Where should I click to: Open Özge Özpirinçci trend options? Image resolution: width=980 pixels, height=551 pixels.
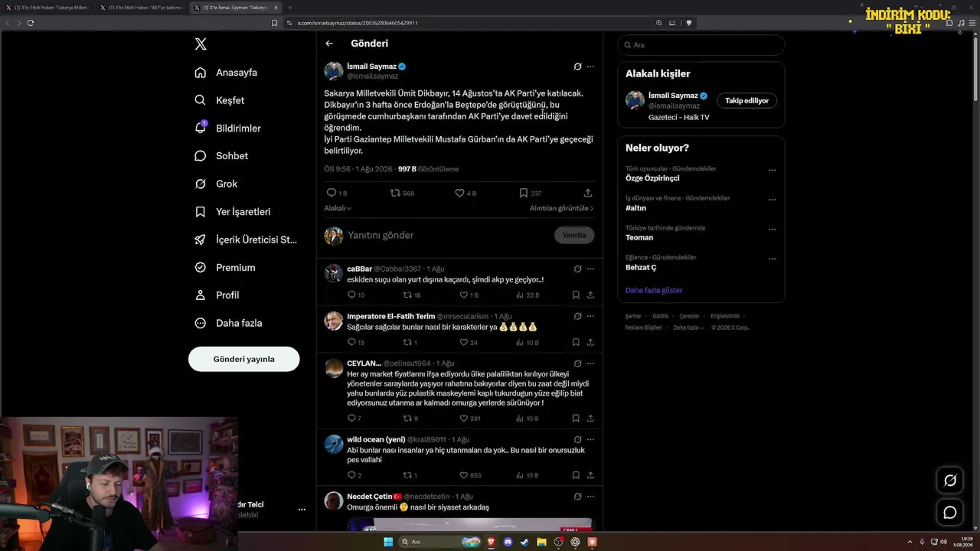tap(772, 171)
